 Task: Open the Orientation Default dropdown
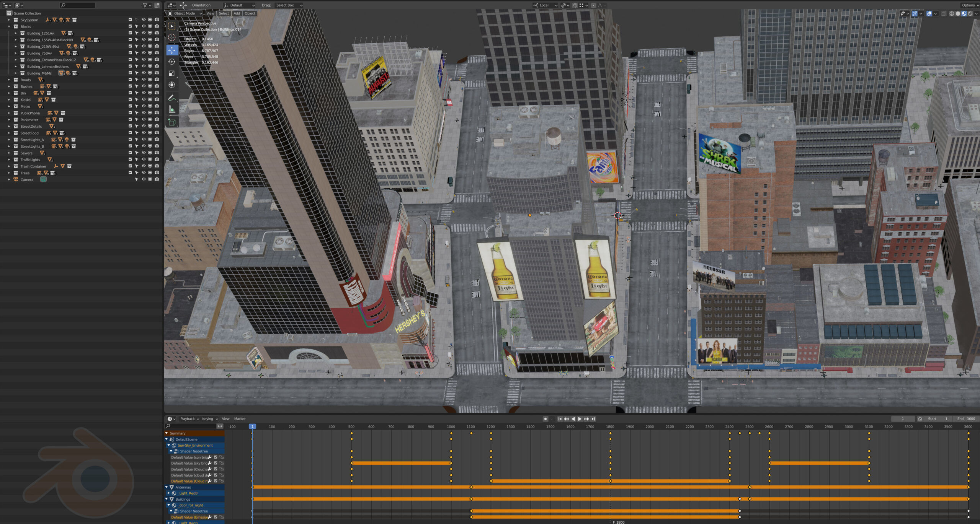coord(239,5)
